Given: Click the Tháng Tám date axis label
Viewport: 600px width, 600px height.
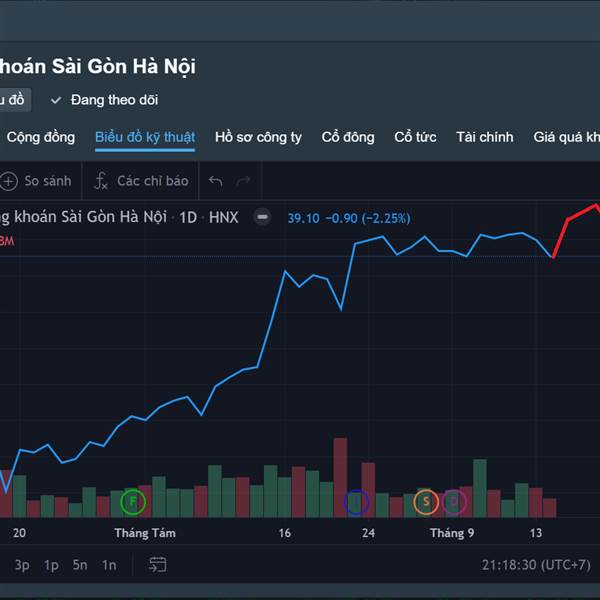Looking at the screenshot, I should 145,533.
